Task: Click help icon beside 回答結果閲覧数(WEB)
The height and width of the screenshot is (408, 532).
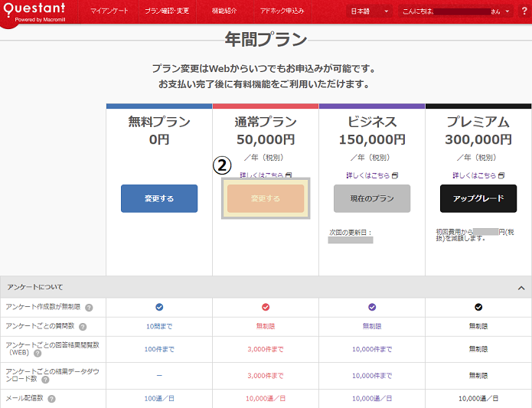Action: (x=38, y=353)
